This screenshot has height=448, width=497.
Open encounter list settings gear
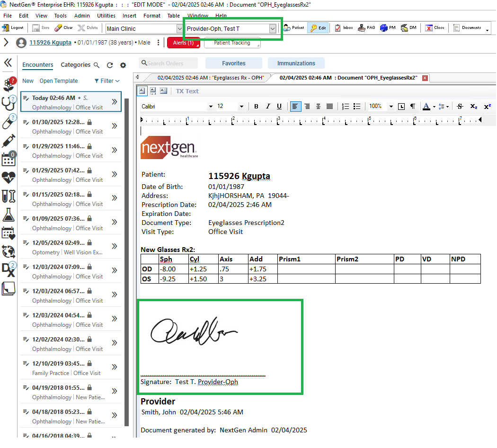[123, 65]
